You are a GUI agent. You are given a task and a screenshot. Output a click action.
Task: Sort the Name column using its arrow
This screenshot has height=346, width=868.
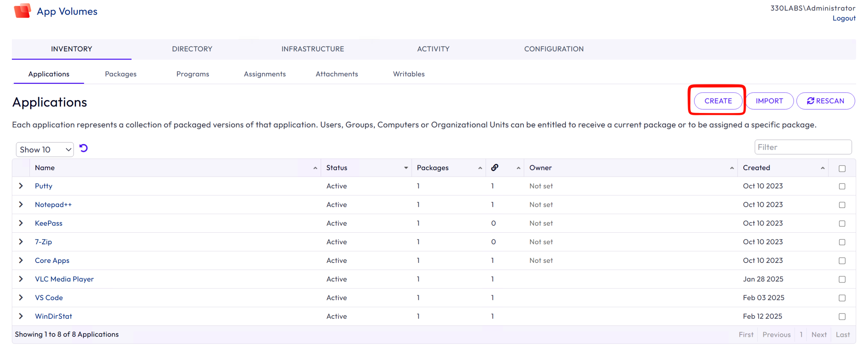click(315, 168)
